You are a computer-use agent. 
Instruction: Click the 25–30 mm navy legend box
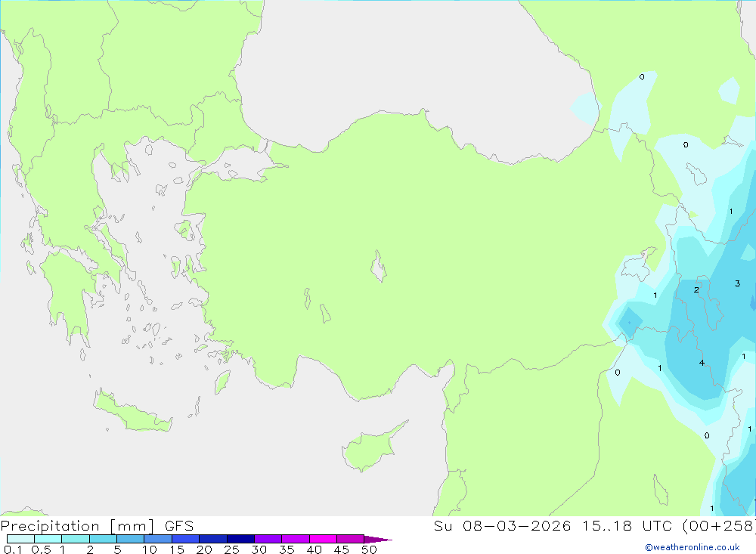coord(240,539)
